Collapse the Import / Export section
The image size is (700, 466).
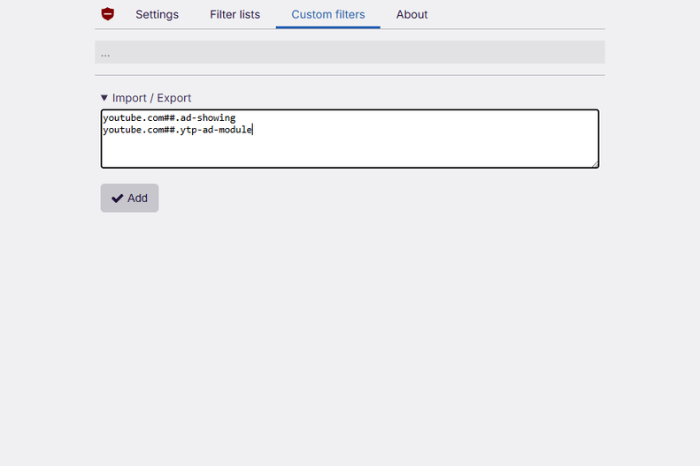[146, 98]
